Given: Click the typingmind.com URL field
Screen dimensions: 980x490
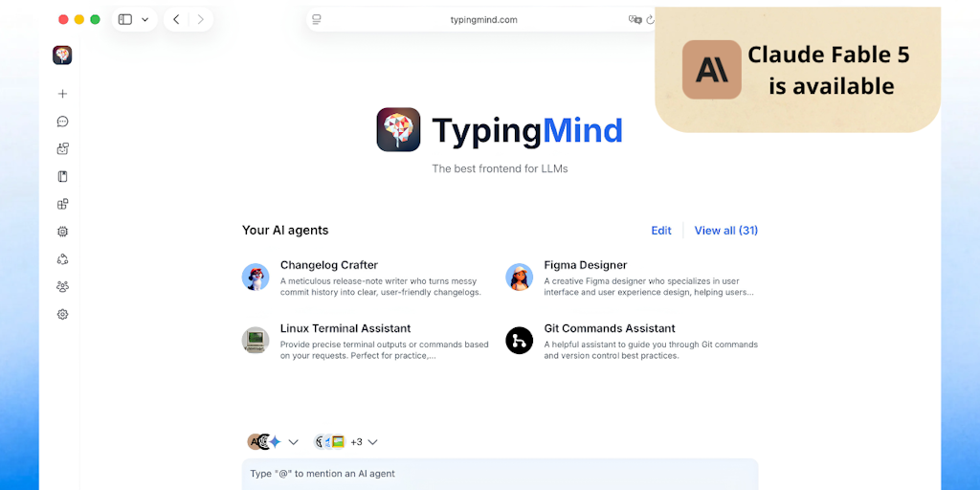Looking at the screenshot, I should (x=483, y=19).
